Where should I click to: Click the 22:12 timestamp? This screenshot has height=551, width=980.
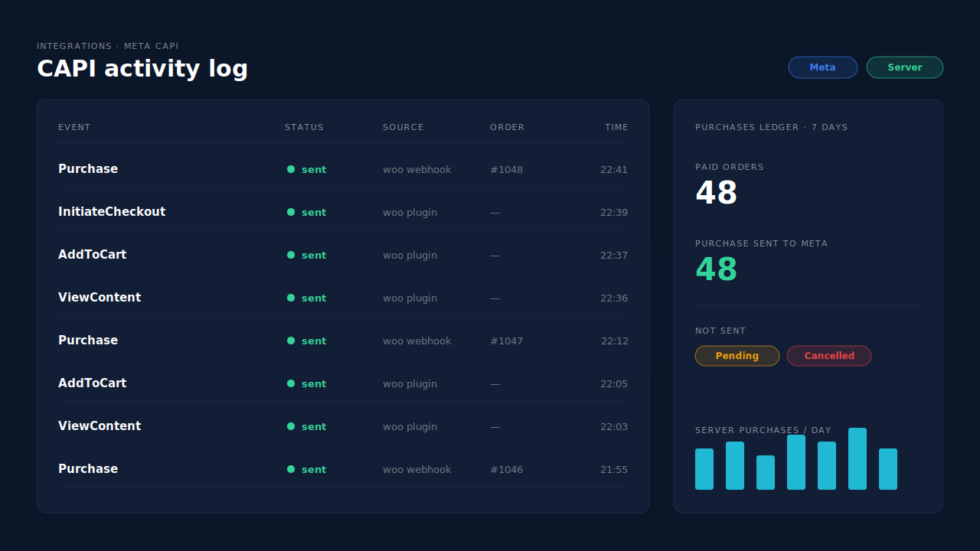[615, 341]
